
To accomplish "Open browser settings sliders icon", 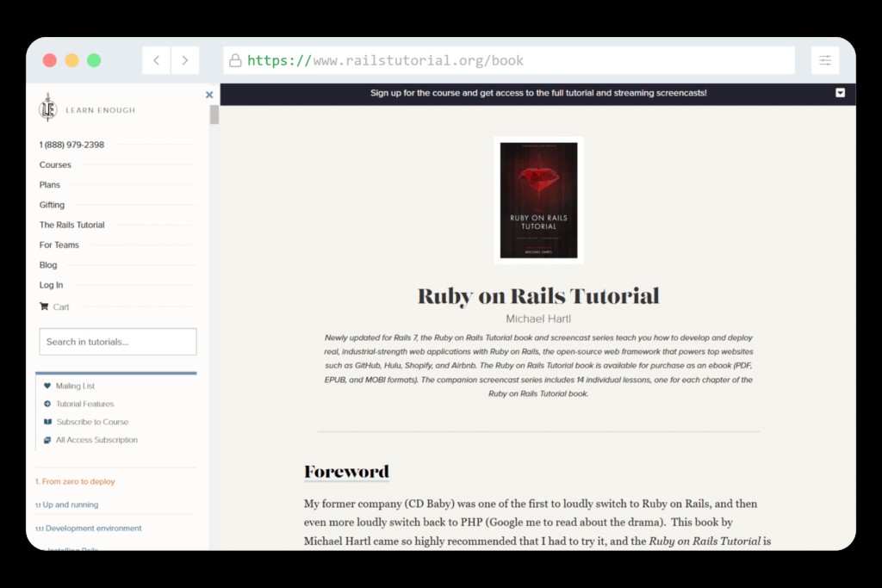I will [824, 60].
